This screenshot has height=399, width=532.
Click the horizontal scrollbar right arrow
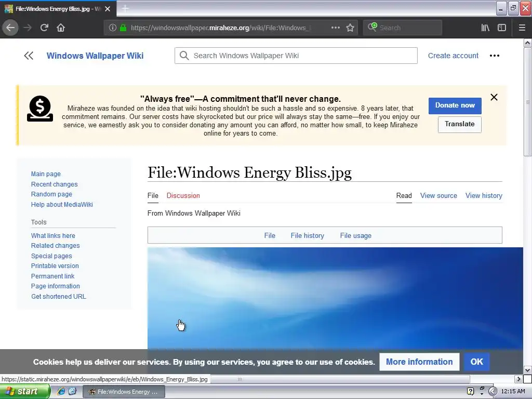[x=518, y=379]
